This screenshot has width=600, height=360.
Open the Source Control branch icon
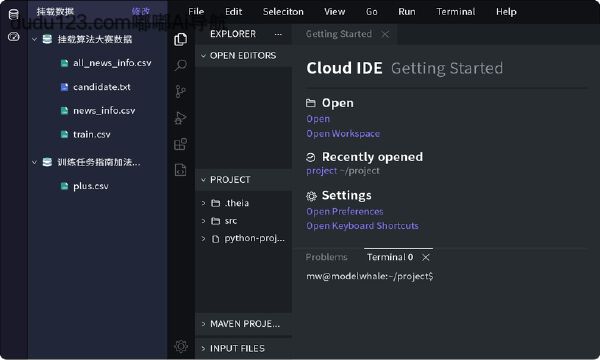pos(180,91)
